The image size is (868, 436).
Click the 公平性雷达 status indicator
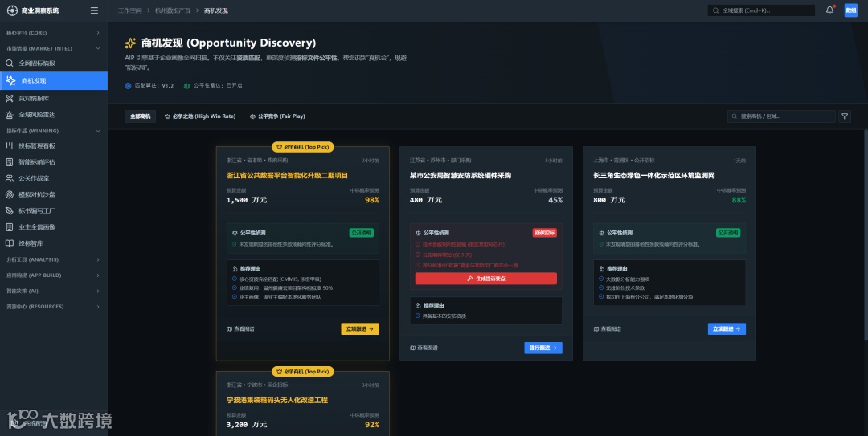tap(213, 86)
